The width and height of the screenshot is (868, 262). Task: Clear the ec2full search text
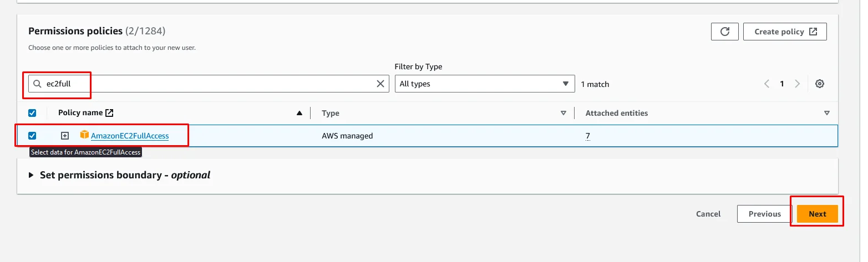(380, 84)
